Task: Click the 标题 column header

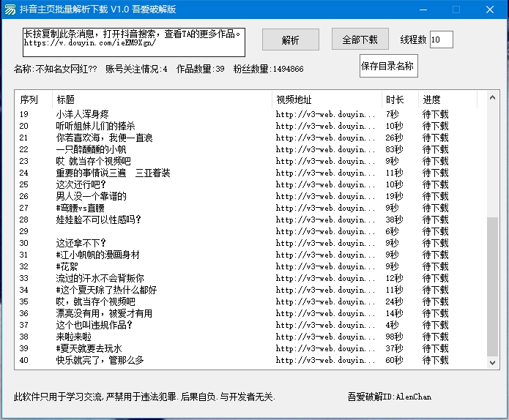Action: click(x=161, y=100)
